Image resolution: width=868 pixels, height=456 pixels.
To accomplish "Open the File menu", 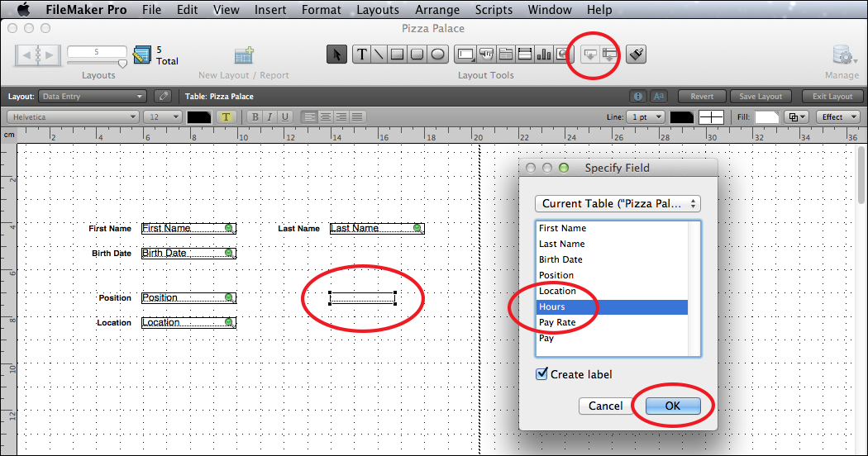I will pos(151,9).
